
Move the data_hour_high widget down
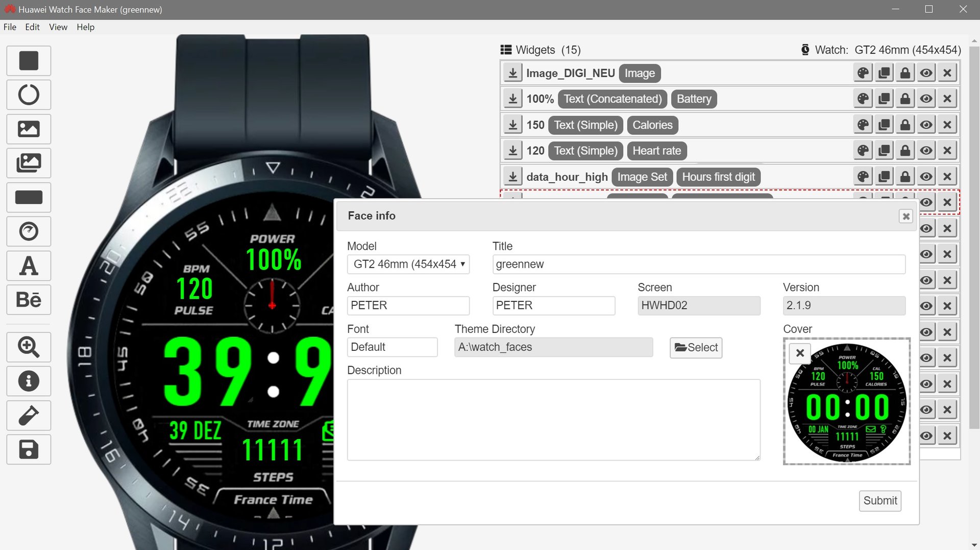coord(512,177)
